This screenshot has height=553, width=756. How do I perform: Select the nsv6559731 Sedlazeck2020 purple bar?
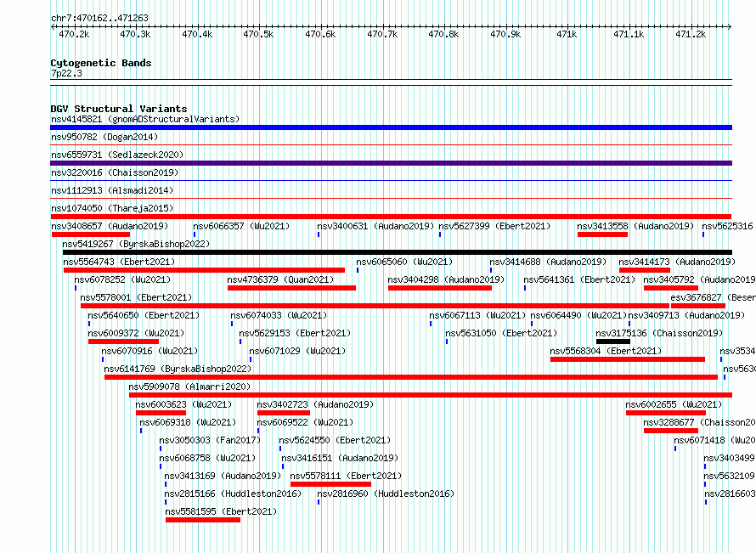pos(391,163)
